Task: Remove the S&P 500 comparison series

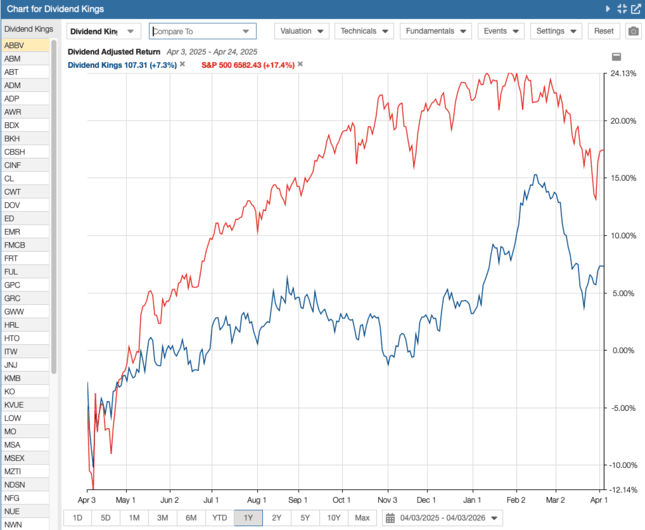Action: 300,65
